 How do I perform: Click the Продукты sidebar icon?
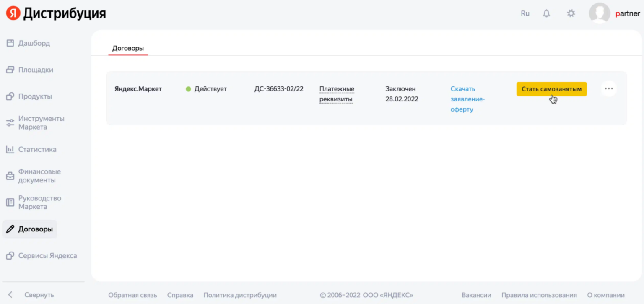click(10, 96)
